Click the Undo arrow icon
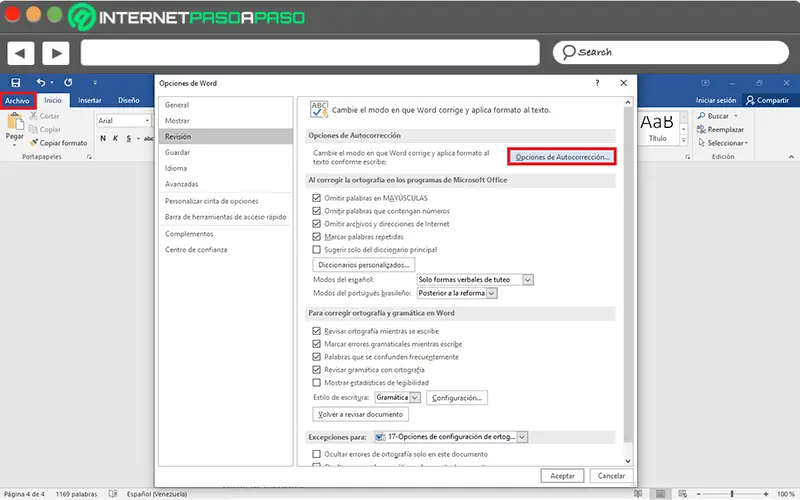 [41, 82]
